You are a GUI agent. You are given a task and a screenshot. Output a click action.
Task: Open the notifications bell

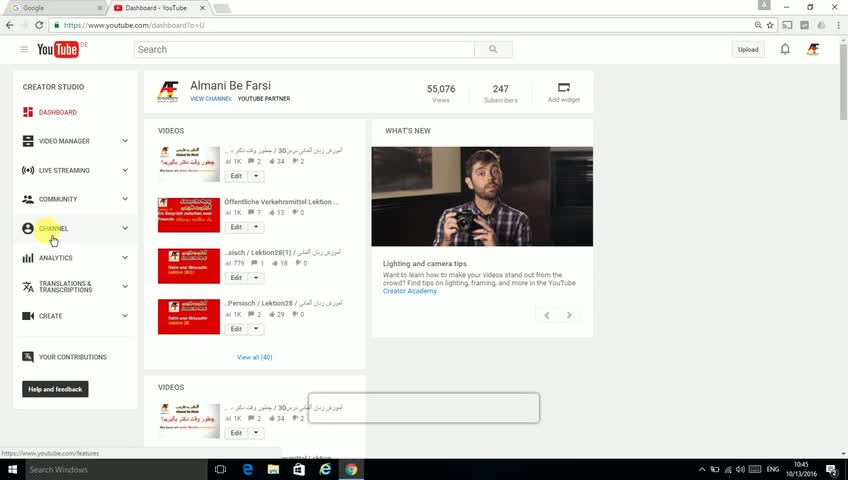(785, 49)
